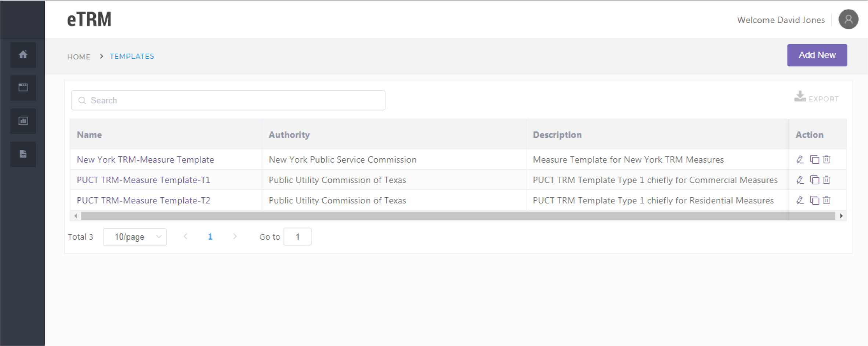The height and width of the screenshot is (346, 868).
Task: Click table scrollbar left arrow
Action: (x=76, y=216)
